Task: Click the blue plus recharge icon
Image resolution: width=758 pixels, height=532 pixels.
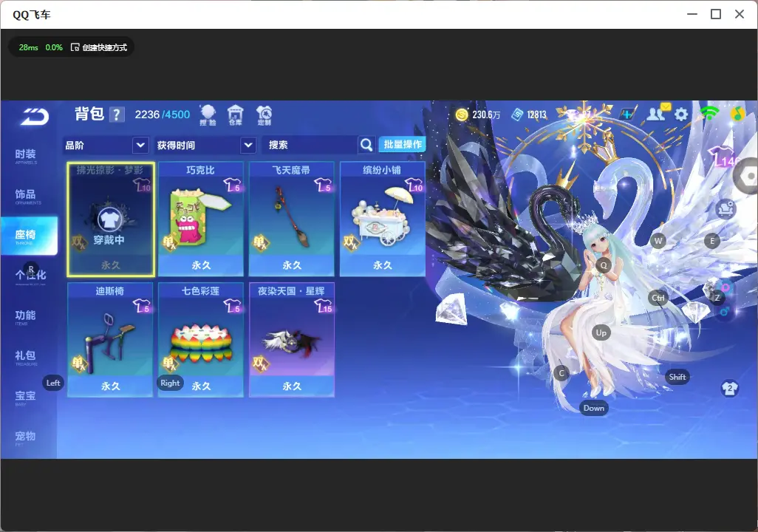Action: tap(627, 114)
